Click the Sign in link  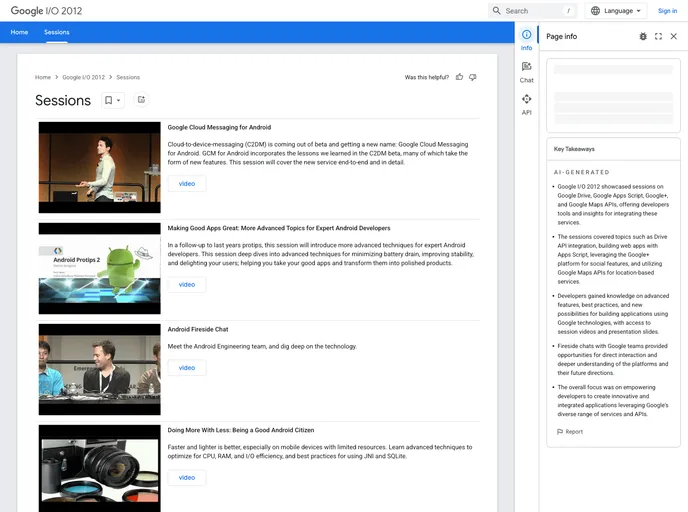pyautogui.click(x=667, y=11)
